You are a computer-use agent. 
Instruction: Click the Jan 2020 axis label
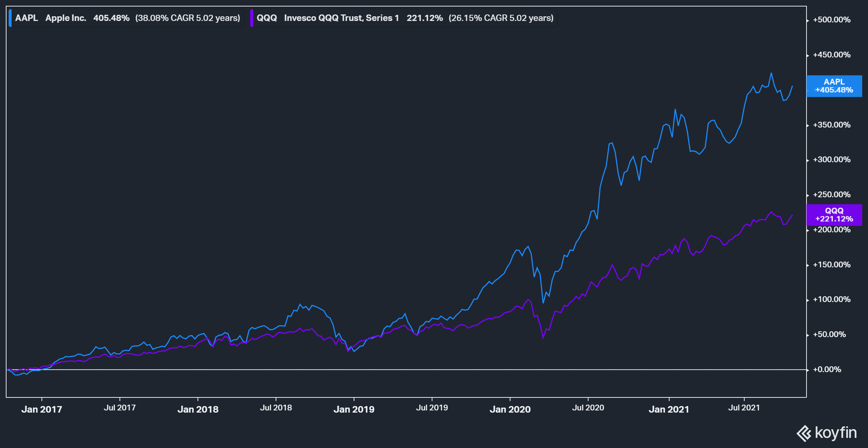pos(509,409)
